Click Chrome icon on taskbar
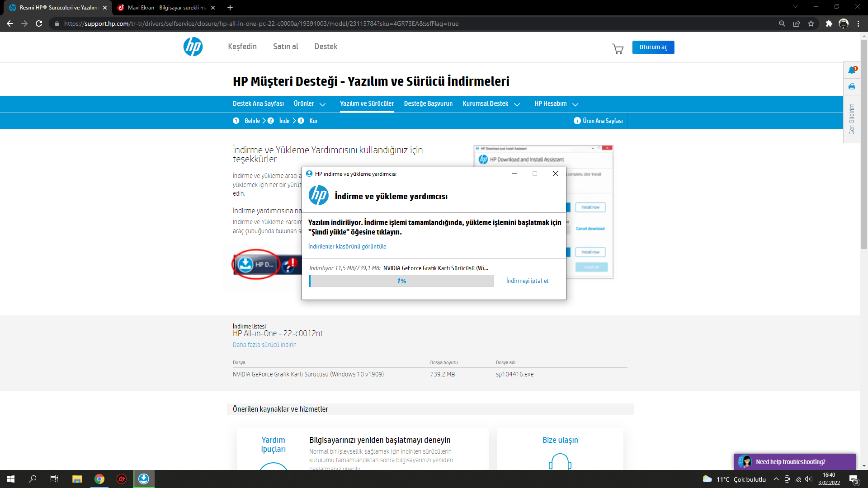Viewport: 868px width, 488px height. click(x=99, y=479)
